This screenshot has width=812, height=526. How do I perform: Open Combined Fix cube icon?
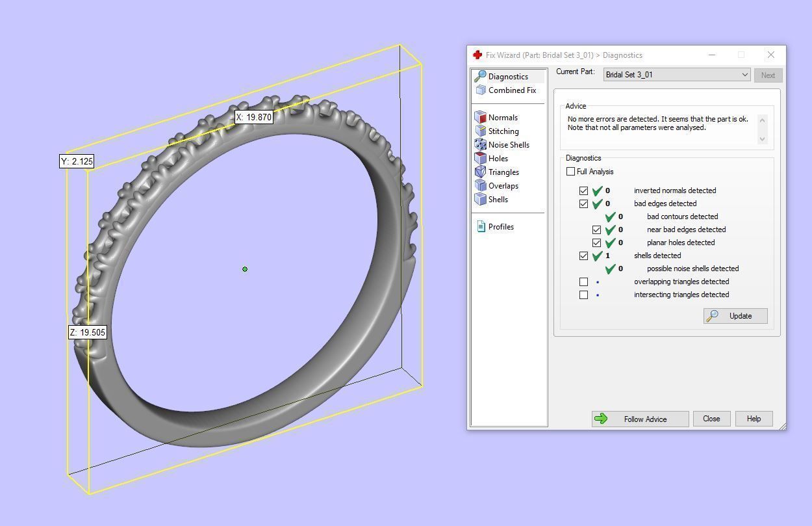point(481,90)
